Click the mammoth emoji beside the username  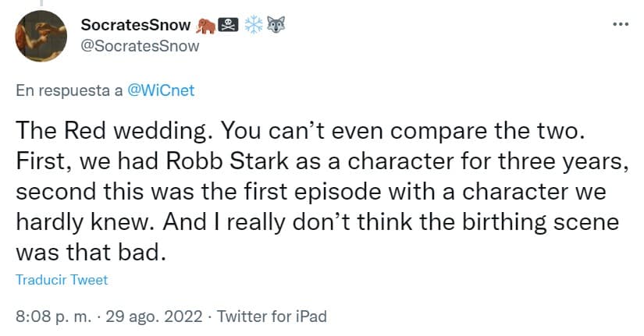point(207,25)
